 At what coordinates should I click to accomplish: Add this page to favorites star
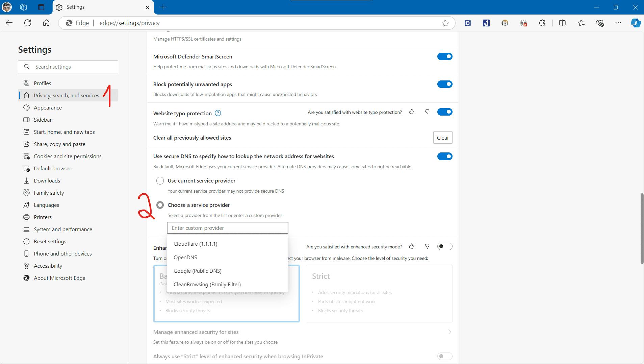point(445,23)
